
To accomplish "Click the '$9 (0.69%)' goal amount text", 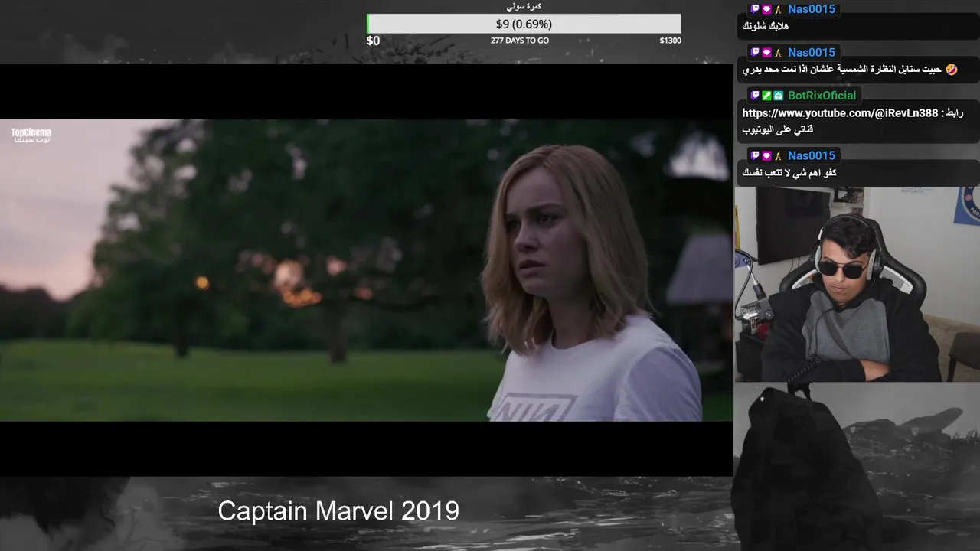I will pyautogui.click(x=524, y=24).
